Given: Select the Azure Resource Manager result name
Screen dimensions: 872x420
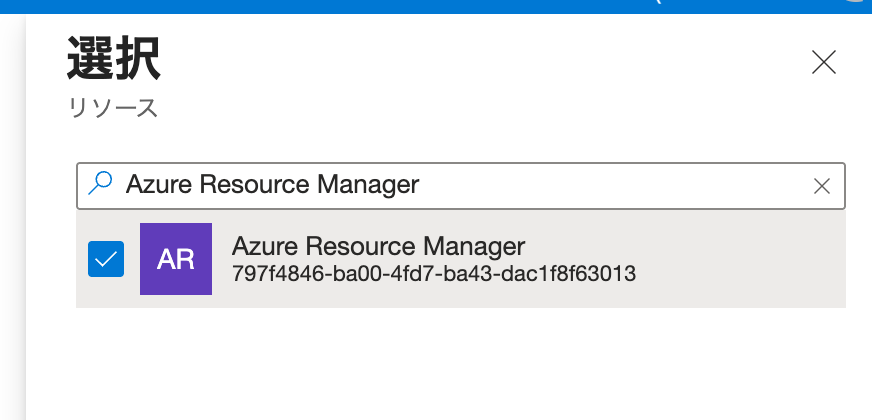Looking at the screenshot, I should point(378,246).
